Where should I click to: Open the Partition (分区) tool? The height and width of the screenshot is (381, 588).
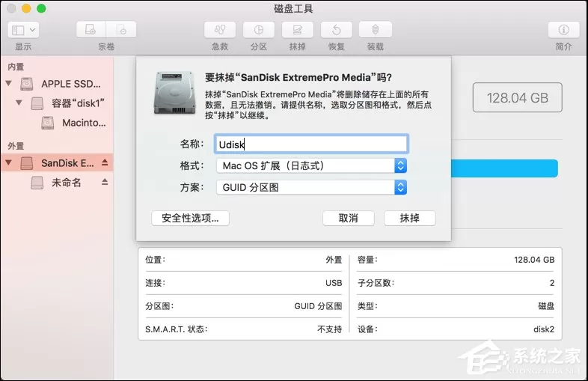(259, 30)
